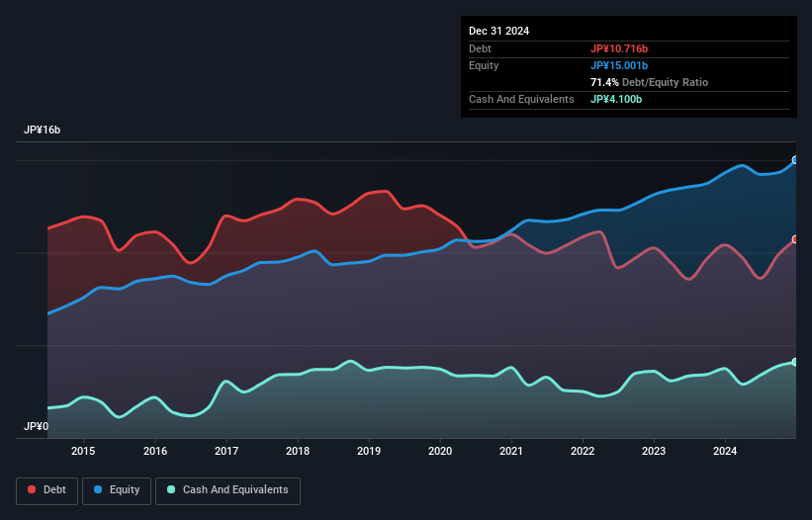Click the red Debt legend dot
Image resolution: width=812 pixels, height=520 pixels.
point(32,489)
